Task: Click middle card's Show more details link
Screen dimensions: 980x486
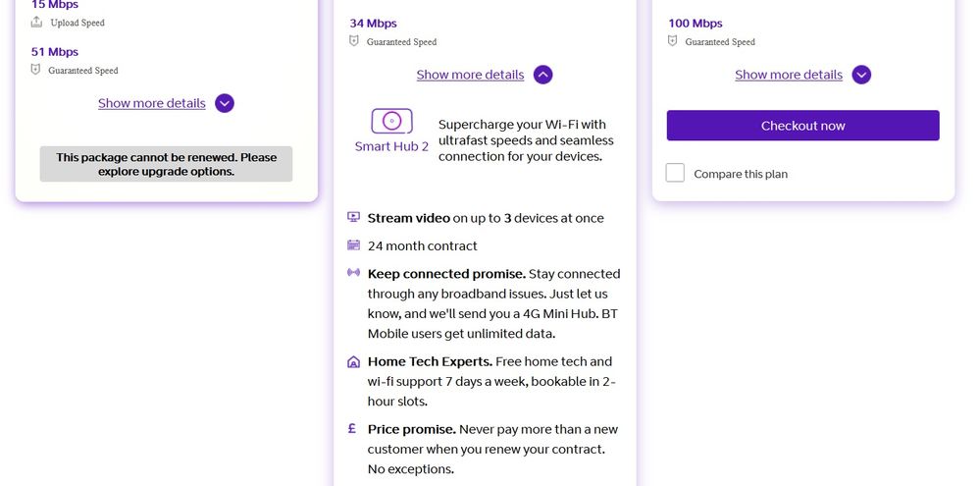Action: pyautogui.click(x=470, y=75)
